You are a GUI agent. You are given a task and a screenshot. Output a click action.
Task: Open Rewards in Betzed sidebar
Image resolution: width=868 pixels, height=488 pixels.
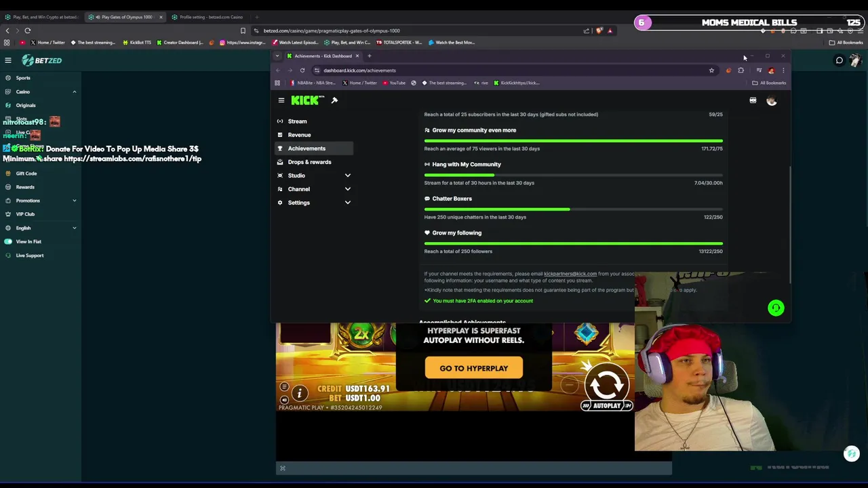[x=25, y=187]
